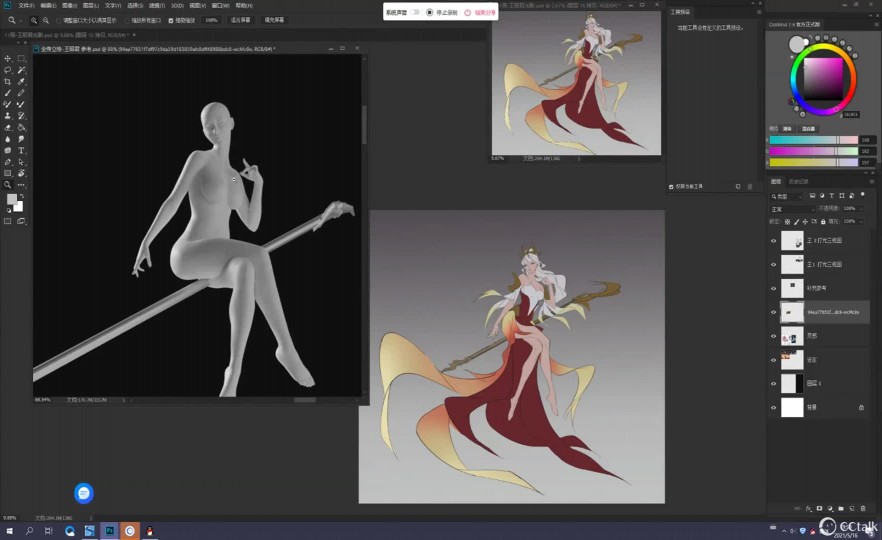Open the layer Fill dropdown arrow
This screenshot has width=882, height=540.
pos(861,222)
